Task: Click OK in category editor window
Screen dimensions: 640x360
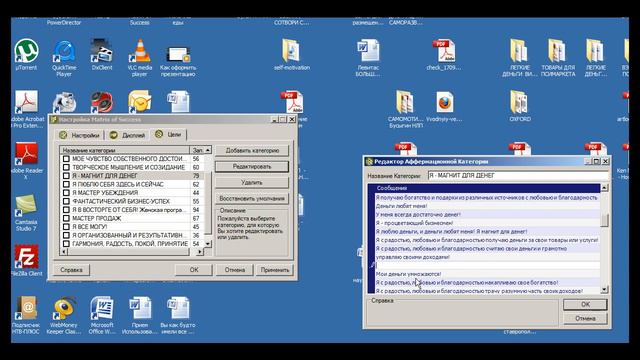Action: point(585,304)
